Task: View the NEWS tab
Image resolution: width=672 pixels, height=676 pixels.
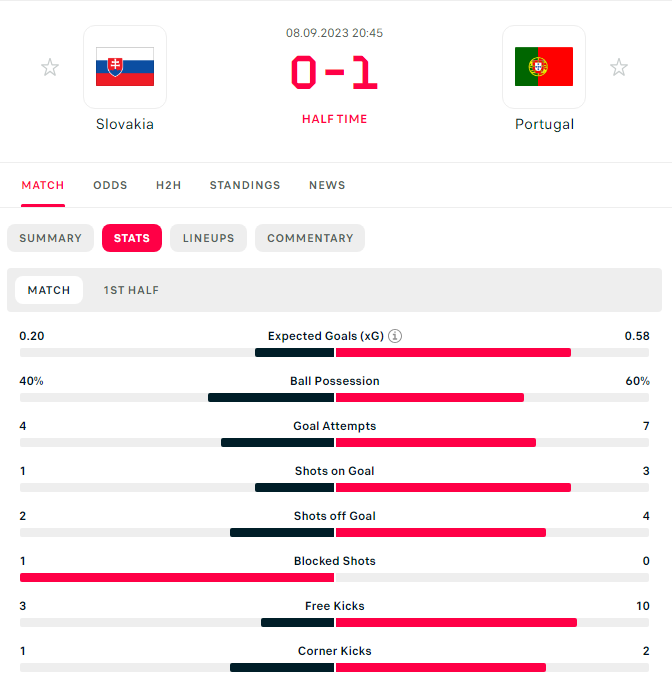Action: pos(327,185)
